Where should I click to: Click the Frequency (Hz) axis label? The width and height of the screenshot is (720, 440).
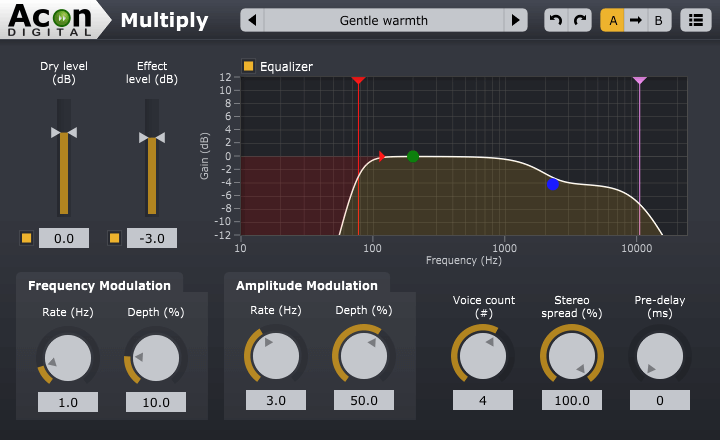(464, 260)
